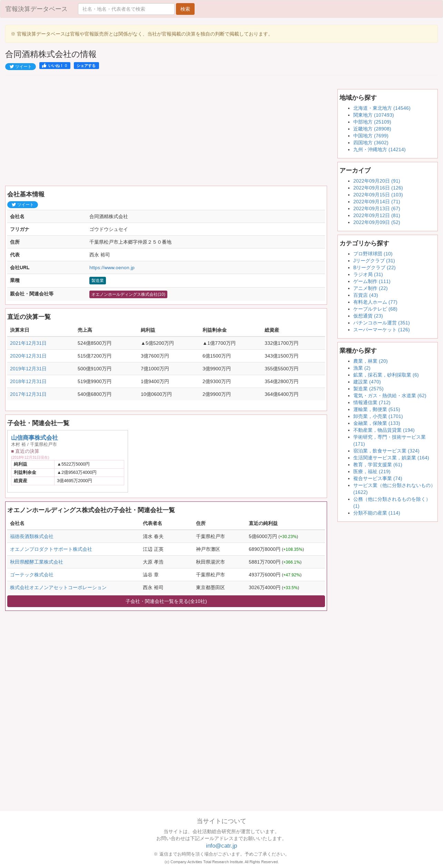Click the 製造業 industry tag
The width and height of the screenshot is (443, 868).
98,281
